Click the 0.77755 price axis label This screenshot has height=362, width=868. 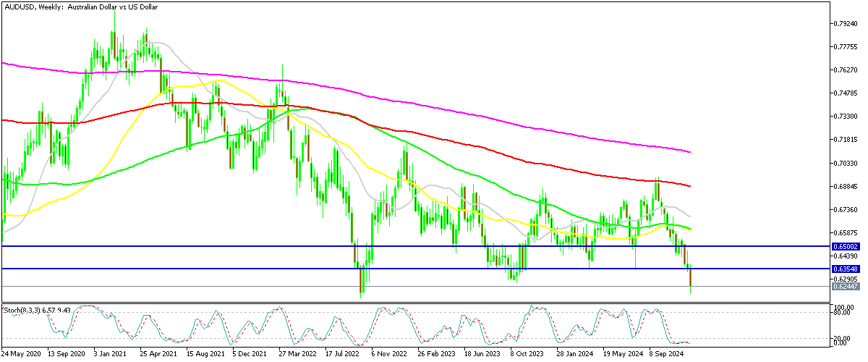pos(846,46)
